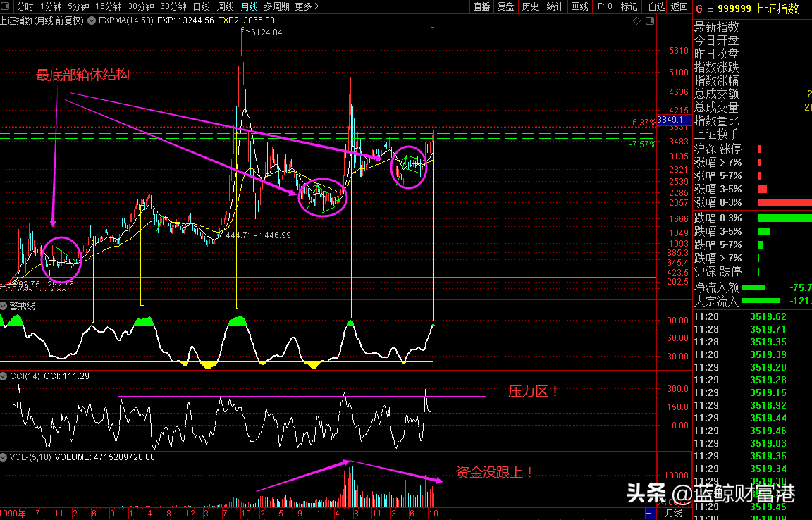The width and height of the screenshot is (812, 520).
Task: Click the 月线 label at timeline bottom-right
Action: pyautogui.click(x=674, y=514)
